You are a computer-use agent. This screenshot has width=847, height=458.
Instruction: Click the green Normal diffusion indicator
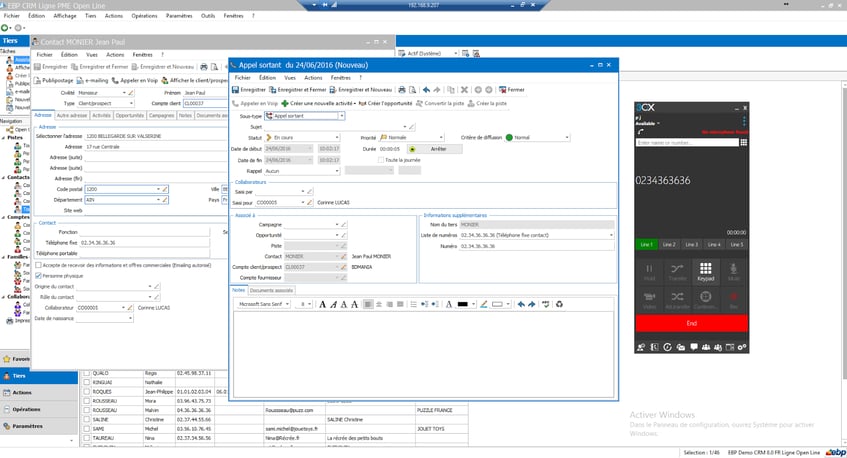(509, 138)
